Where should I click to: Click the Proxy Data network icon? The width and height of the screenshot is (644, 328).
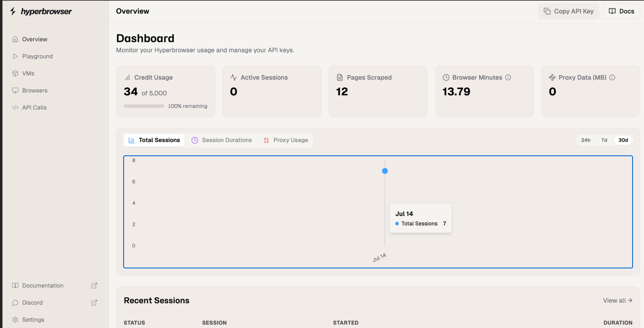pos(552,77)
